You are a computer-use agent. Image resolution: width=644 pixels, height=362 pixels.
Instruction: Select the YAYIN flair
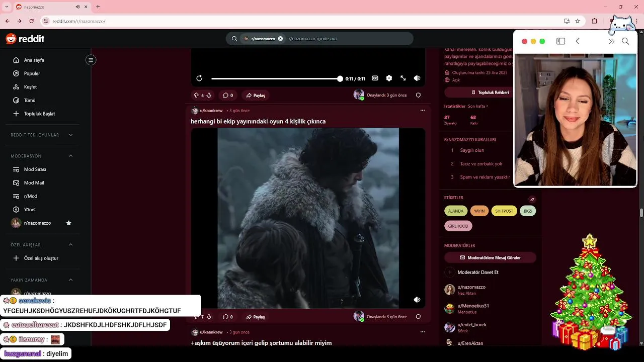point(479,211)
